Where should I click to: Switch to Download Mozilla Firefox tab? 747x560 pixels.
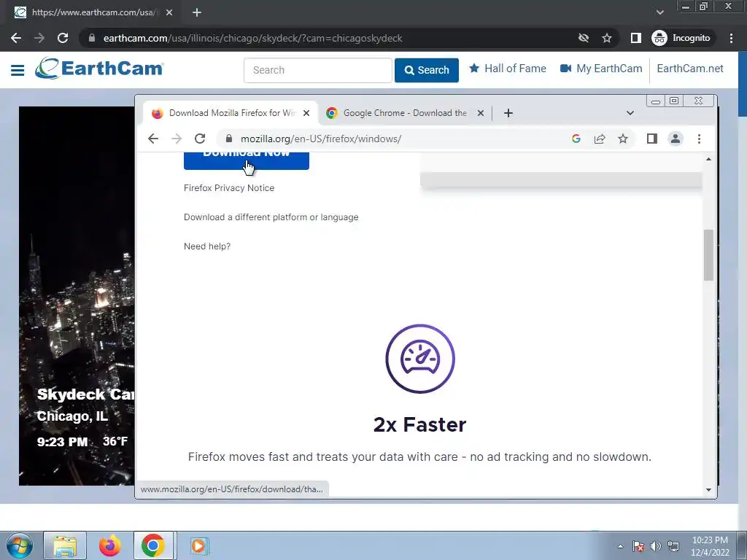tap(228, 113)
